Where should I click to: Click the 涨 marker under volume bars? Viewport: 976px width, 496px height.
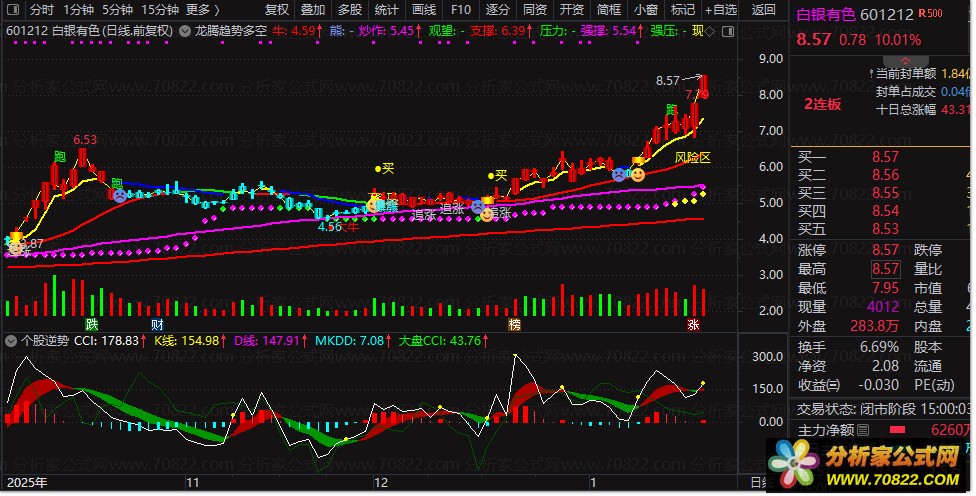coord(693,324)
